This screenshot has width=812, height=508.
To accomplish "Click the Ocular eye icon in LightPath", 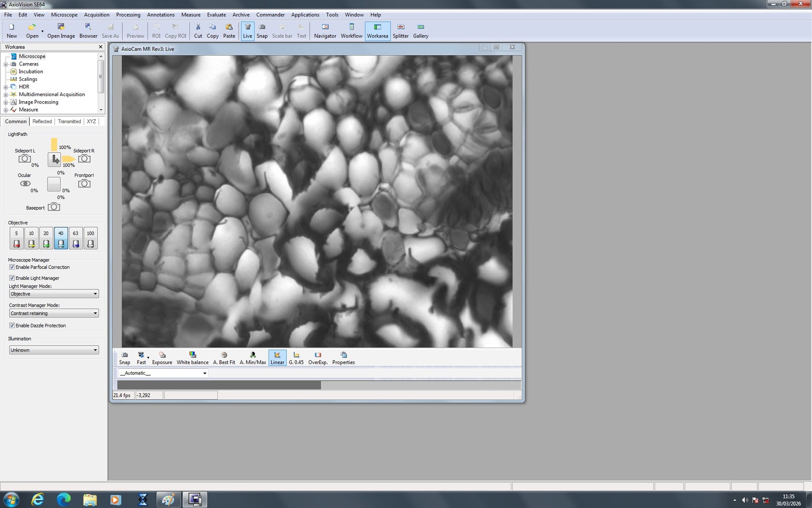I will 25,183.
